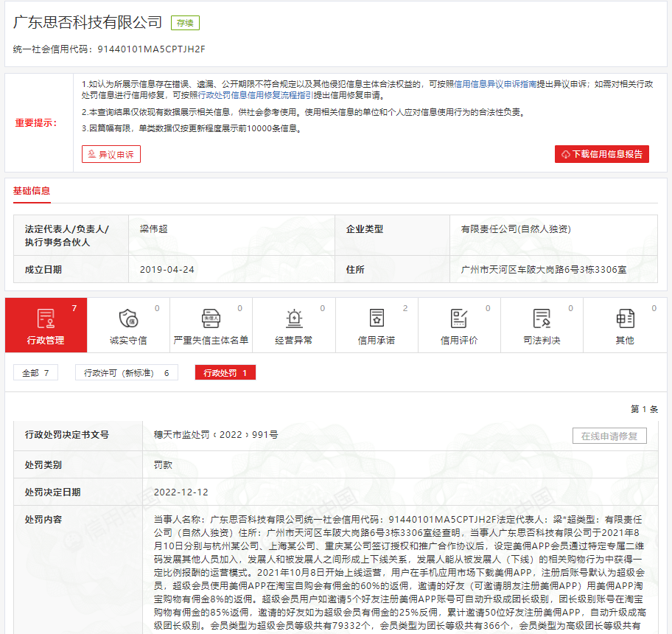Screen dimensions: 672x634
Task: Click the 经营异常 alarm icon
Action: 294,319
